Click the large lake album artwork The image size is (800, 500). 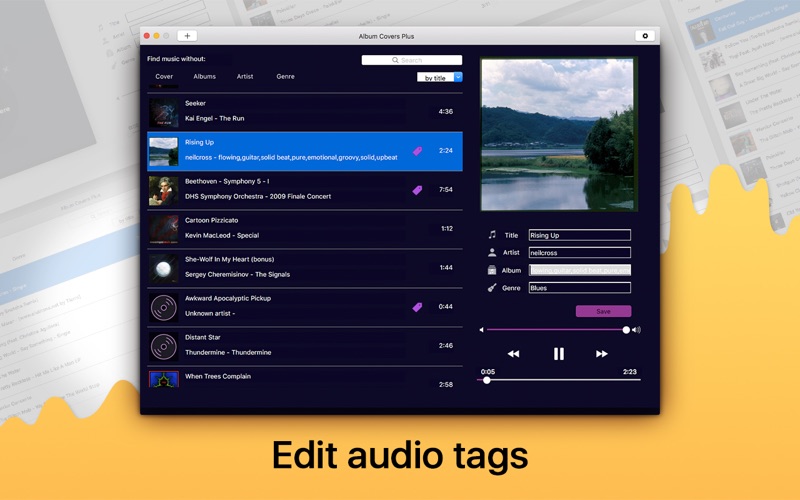(559, 134)
